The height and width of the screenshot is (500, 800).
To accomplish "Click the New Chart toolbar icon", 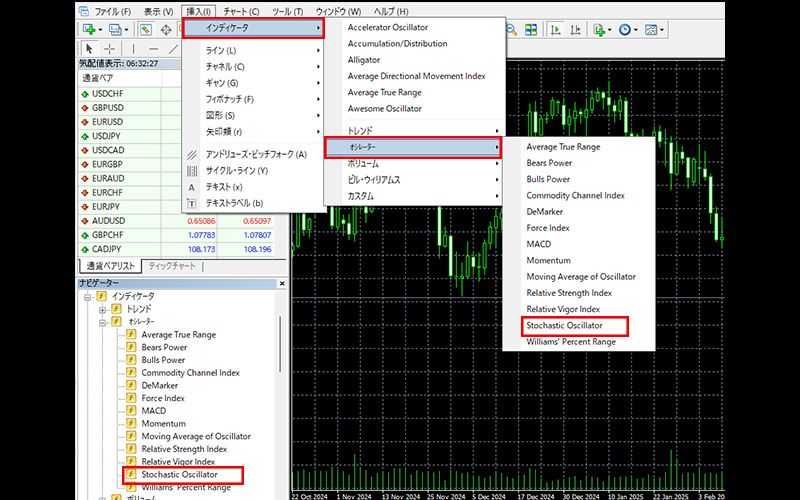I will pos(88,30).
